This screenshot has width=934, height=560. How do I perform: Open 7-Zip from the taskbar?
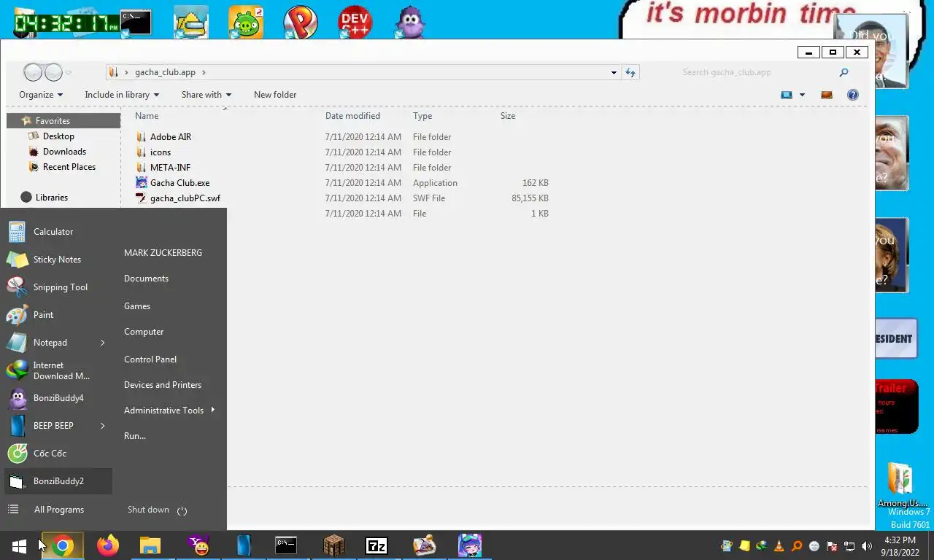[377, 545]
